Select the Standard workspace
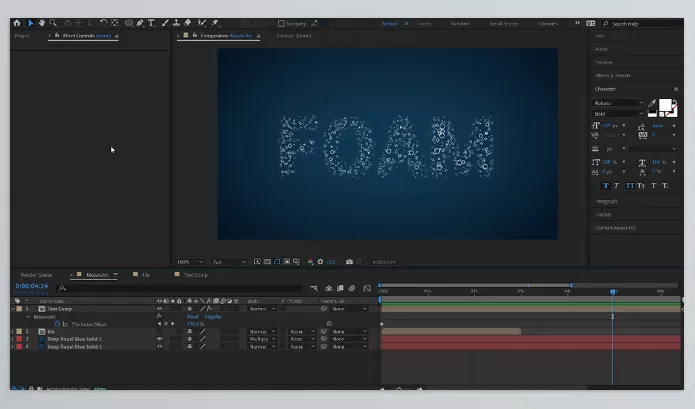Screen dimensions: 695x409 (460, 23)
